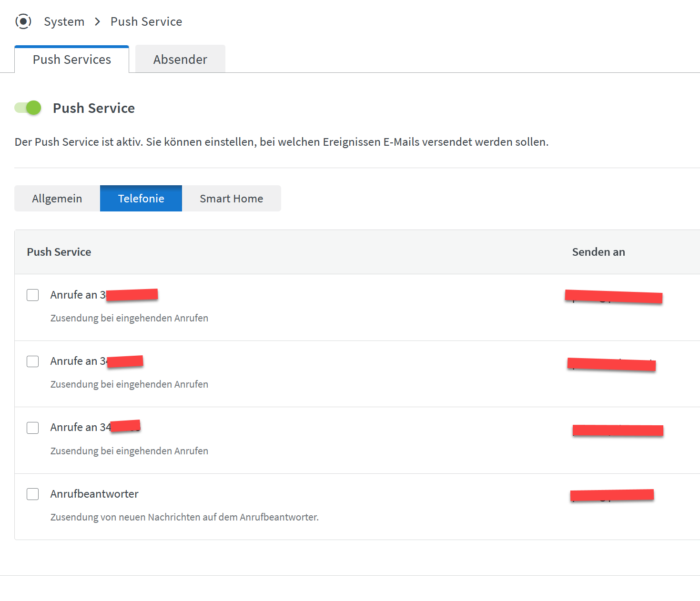Click the Push Service breadcrumb entry
700x601 pixels.
(146, 21)
